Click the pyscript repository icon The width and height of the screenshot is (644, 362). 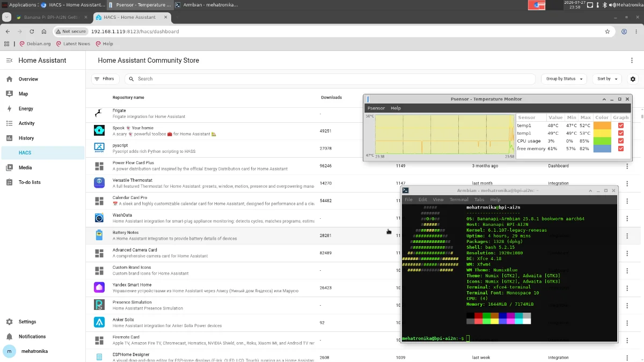[99, 147]
